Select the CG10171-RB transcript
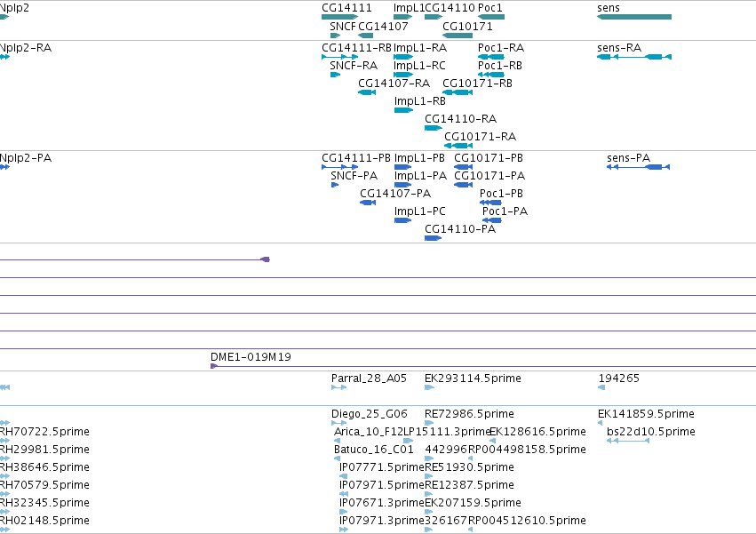756x534 pixels. pos(458,92)
